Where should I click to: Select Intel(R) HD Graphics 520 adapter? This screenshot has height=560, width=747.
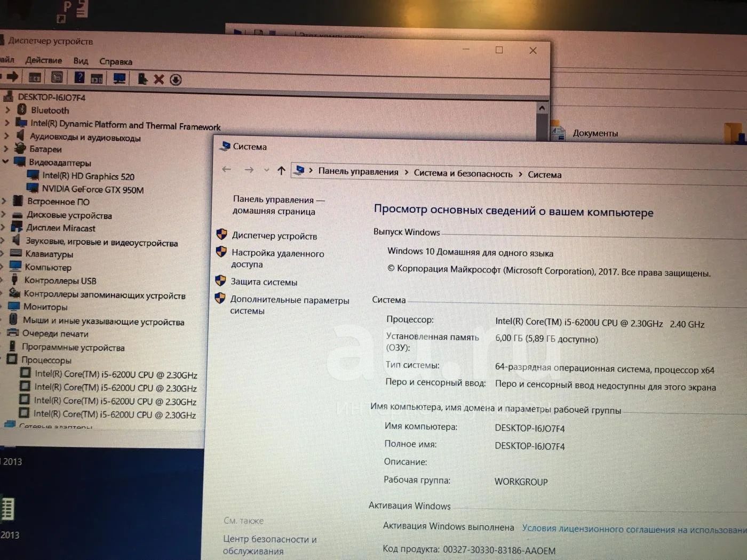[x=88, y=176]
